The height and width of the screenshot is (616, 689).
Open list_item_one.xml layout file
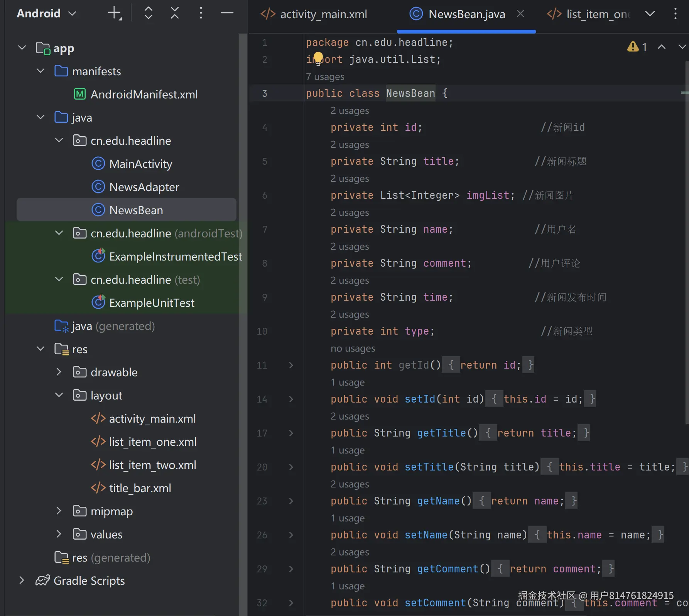tap(144, 442)
